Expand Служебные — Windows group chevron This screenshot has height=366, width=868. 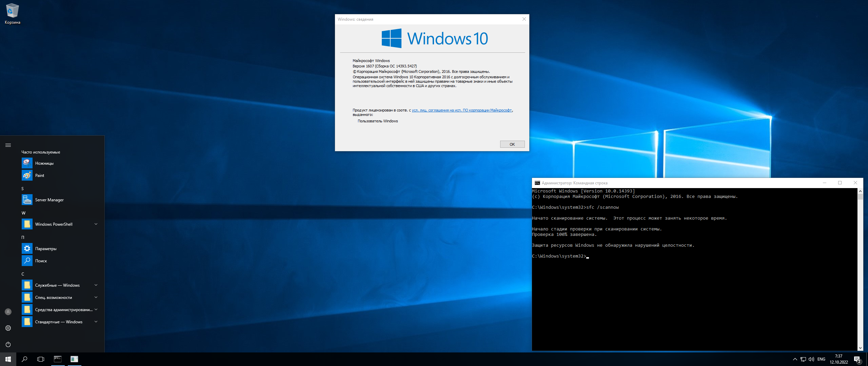(x=96, y=285)
